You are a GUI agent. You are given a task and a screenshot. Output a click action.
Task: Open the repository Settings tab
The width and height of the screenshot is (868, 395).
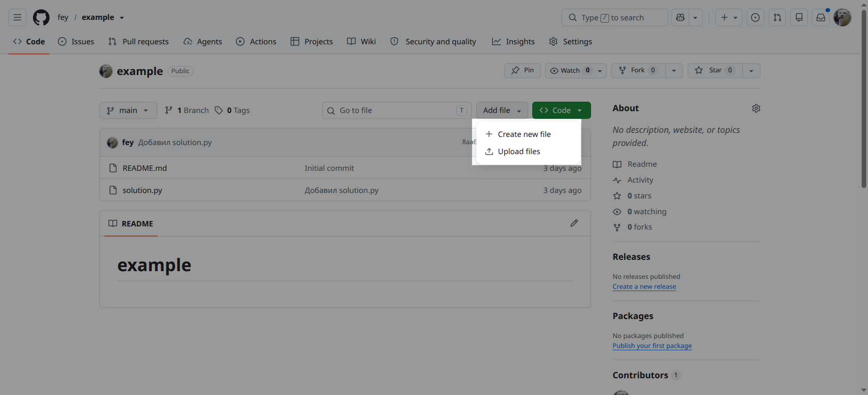pyautogui.click(x=570, y=42)
